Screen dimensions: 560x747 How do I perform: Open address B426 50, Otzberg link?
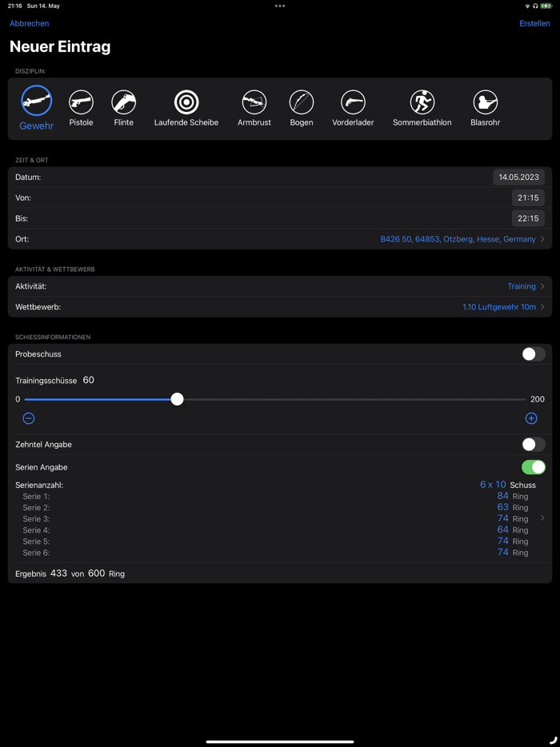coord(458,239)
